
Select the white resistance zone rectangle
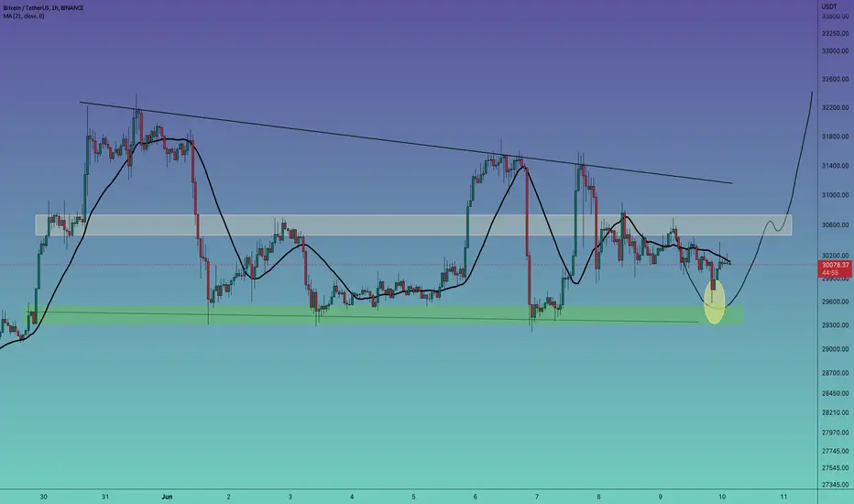[414, 225]
